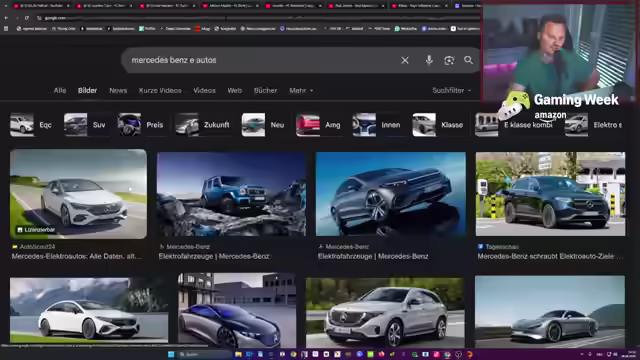Open the apps grid in bookmarks bar

(6, 29)
